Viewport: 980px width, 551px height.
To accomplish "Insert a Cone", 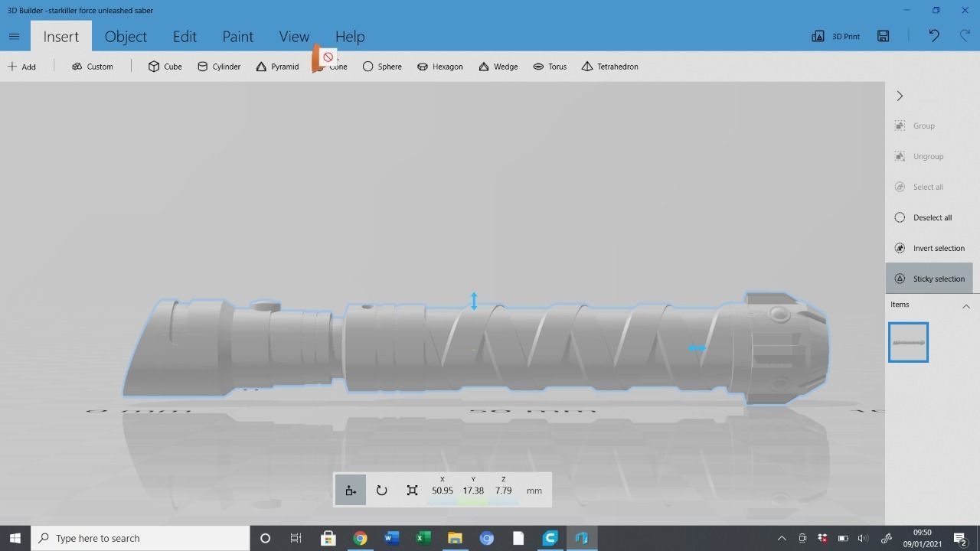I will coord(331,67).
